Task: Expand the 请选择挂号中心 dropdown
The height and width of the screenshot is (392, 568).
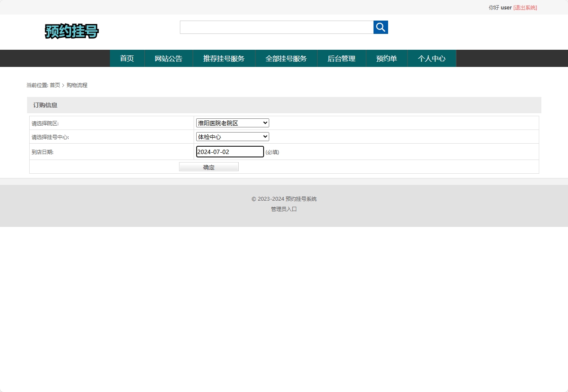Action: tap(233, 137)
